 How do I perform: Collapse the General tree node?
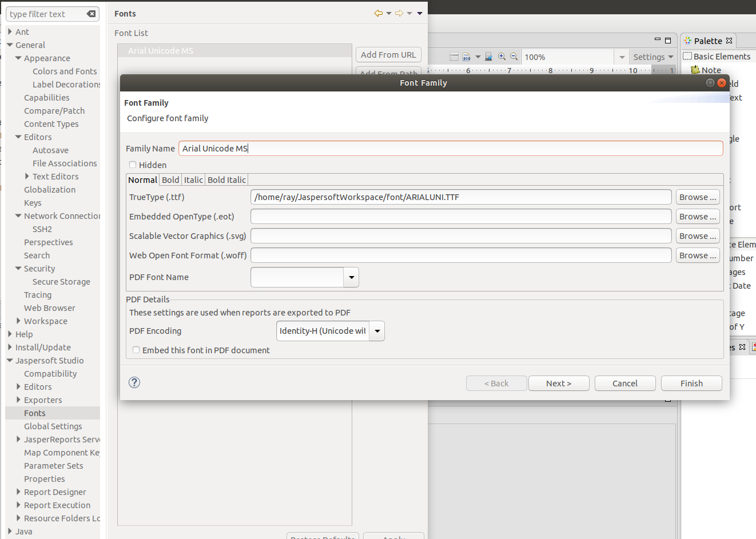click(10, 45)
